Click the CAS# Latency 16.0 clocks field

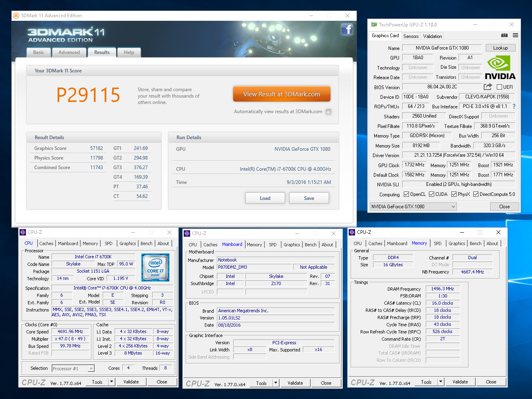(x=443, y=303)
